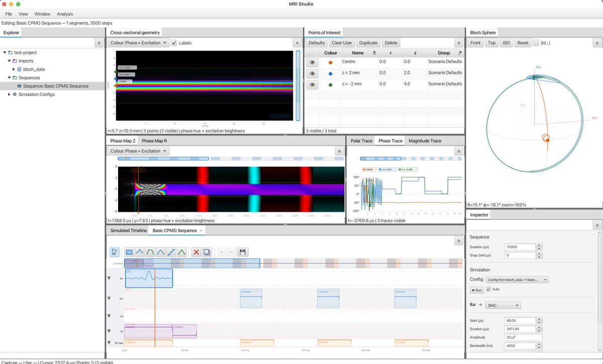Viewport: 603px width, 364px height.
Task: Run the simulation with the Run button
Action: click(x=476, y=290)
